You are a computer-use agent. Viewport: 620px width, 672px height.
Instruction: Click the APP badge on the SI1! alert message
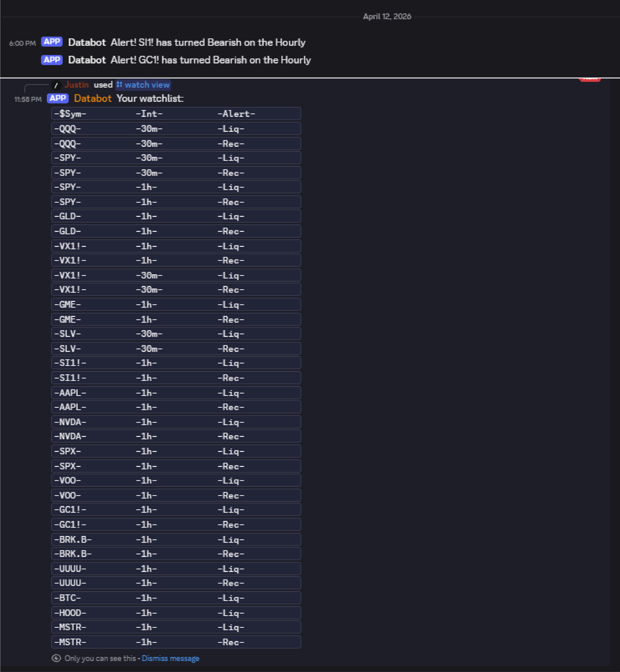[52, 42]
